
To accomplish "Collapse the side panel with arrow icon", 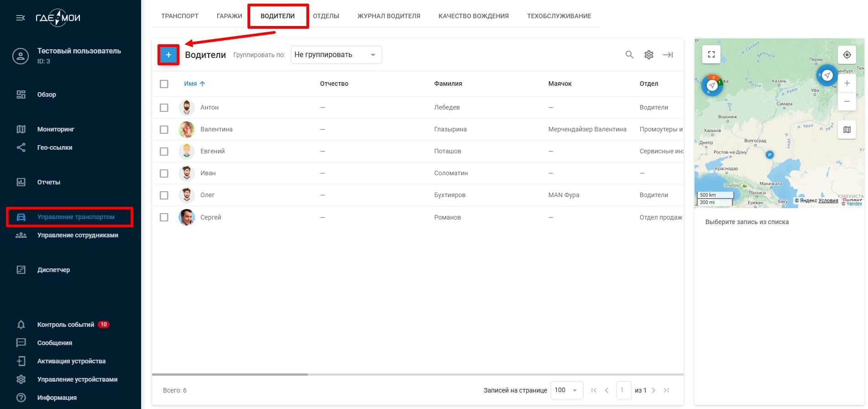I will 668,55.
